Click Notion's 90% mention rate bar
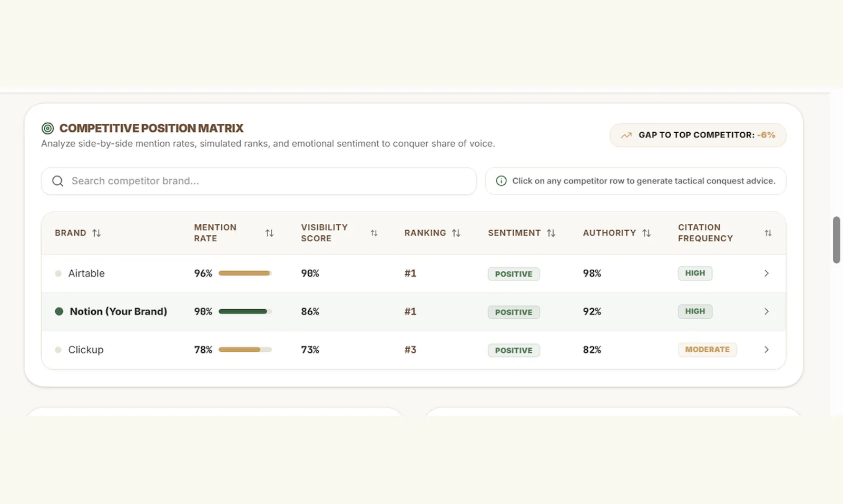The width and height of the screenshot is (843, 504). 245,311
